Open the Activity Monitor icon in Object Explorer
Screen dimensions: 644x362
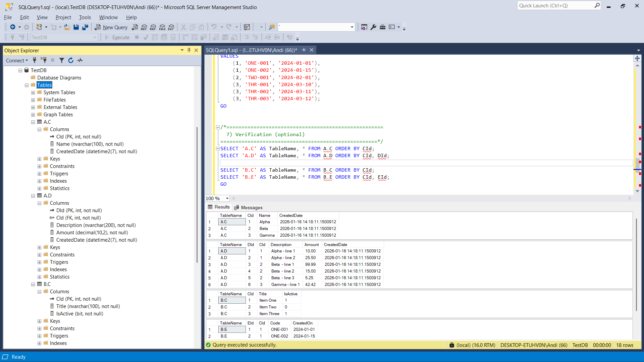pos(80,60)
